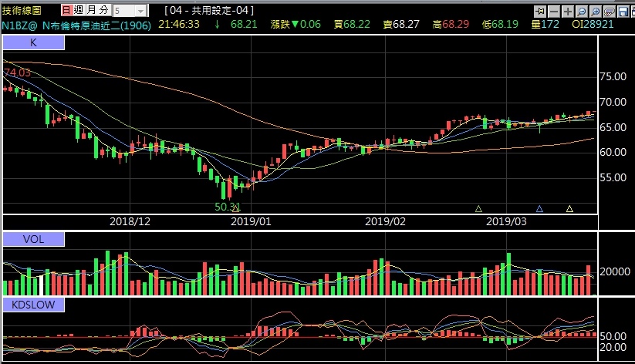635x364 pixels.
Task: Open the KDSLOW indicator panel label
Action: (34, 305)
